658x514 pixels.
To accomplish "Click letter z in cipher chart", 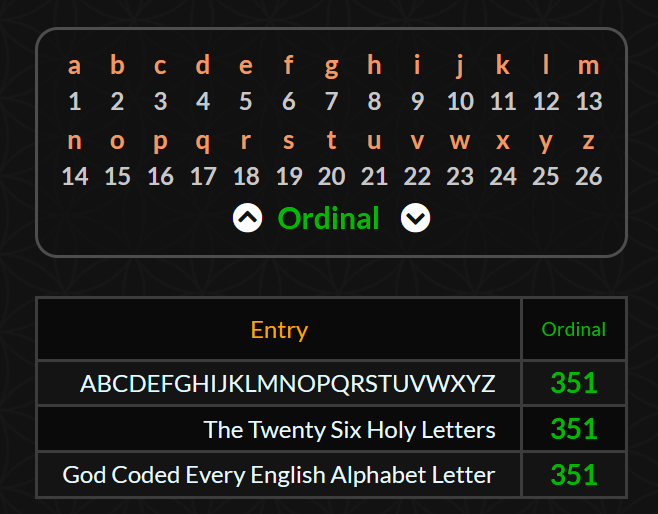I will pyautogui.click(x=589, y=141).
